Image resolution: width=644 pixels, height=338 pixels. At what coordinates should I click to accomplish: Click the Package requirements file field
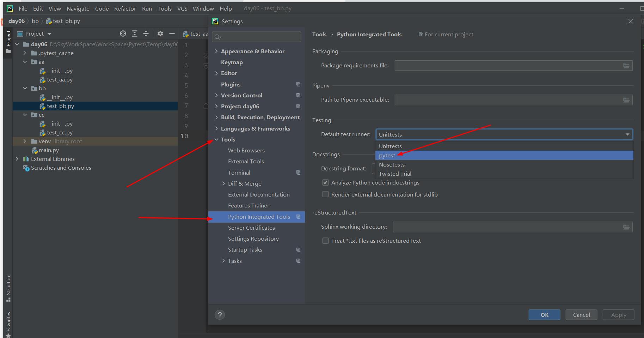pos(513,66)
